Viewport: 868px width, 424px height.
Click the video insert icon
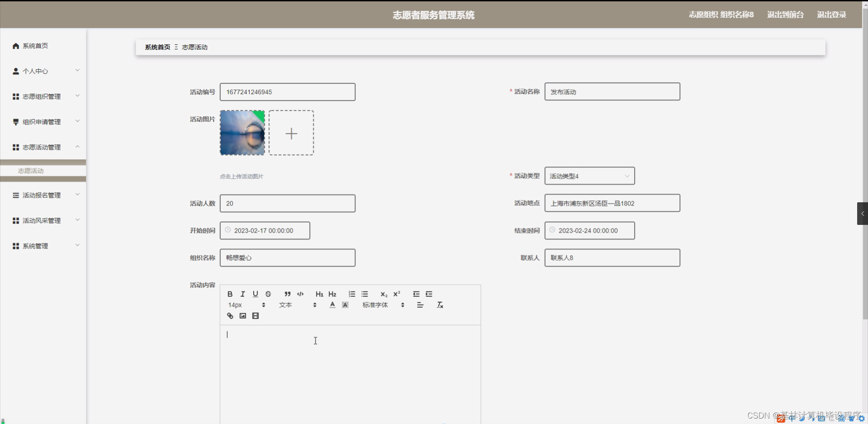point(255,315)
